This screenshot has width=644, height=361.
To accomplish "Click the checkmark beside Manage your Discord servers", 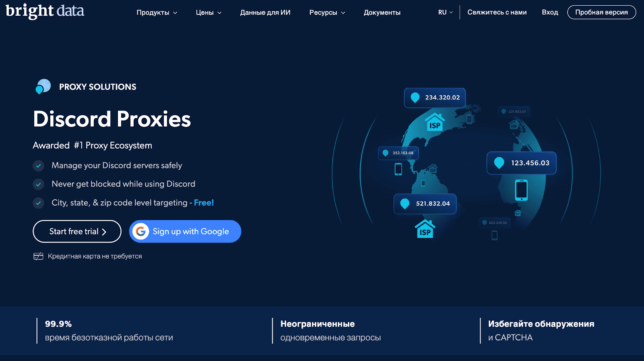I will coord(38,166).
